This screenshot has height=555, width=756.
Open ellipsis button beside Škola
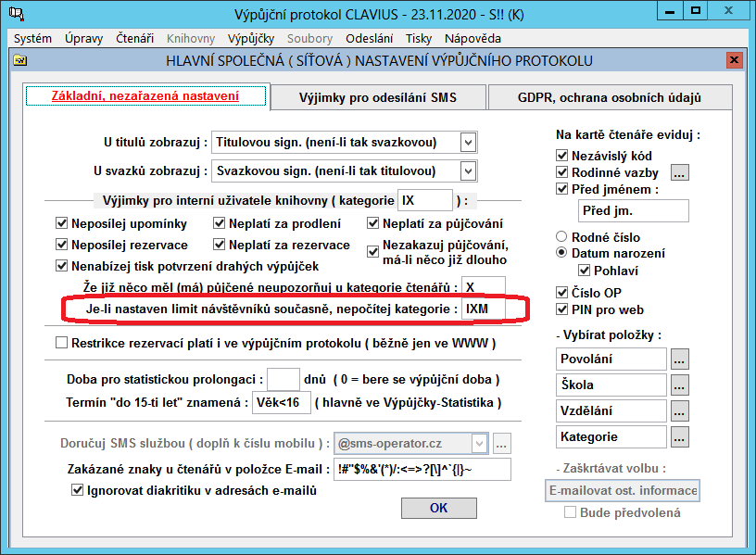click(x=679, y=385)
